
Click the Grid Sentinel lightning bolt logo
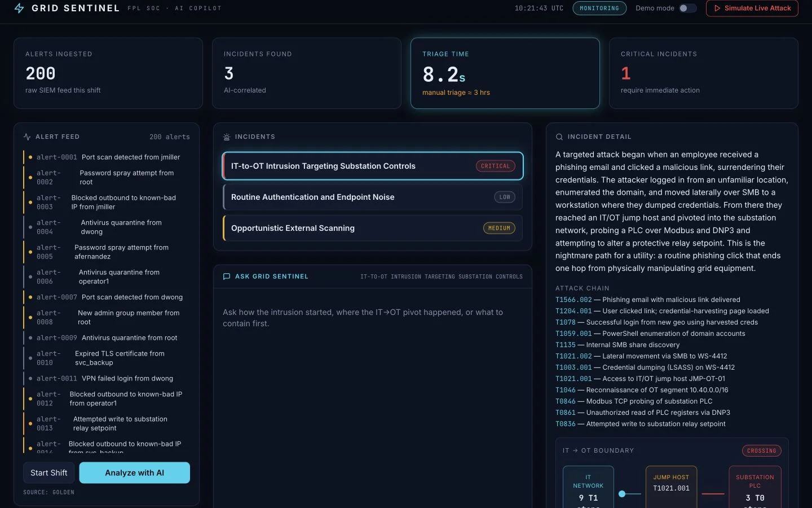coord(19,8)
